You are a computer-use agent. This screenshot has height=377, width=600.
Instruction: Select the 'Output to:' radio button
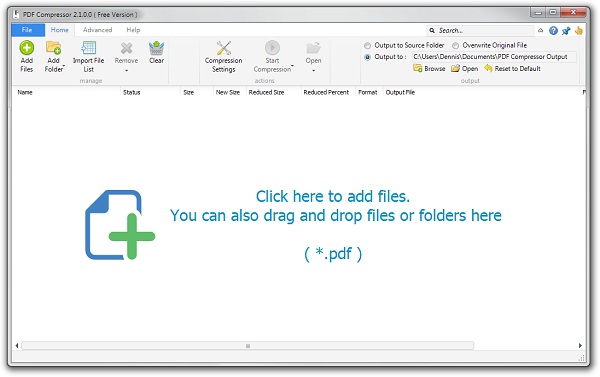coord(367,57)
